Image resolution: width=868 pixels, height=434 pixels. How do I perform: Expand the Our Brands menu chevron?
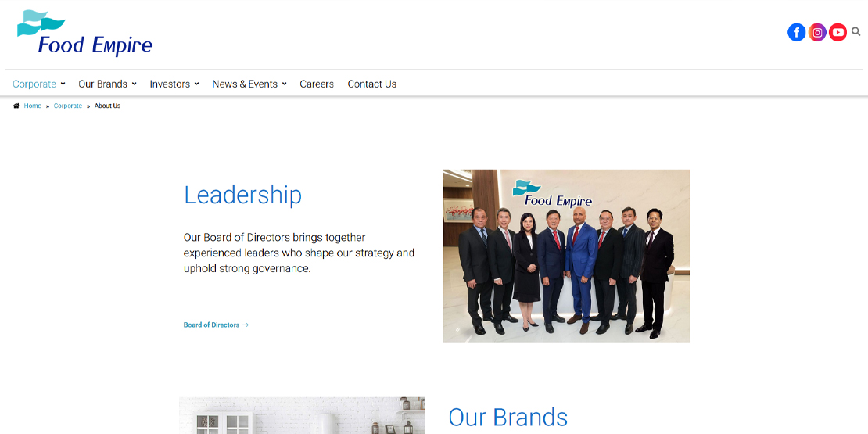pyautogui.click(x=134, y=84)
